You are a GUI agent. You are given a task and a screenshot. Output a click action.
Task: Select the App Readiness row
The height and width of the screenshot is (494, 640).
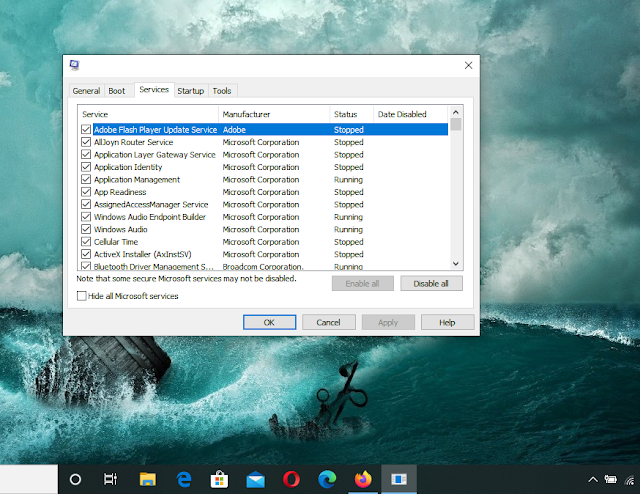coord(264,192)
